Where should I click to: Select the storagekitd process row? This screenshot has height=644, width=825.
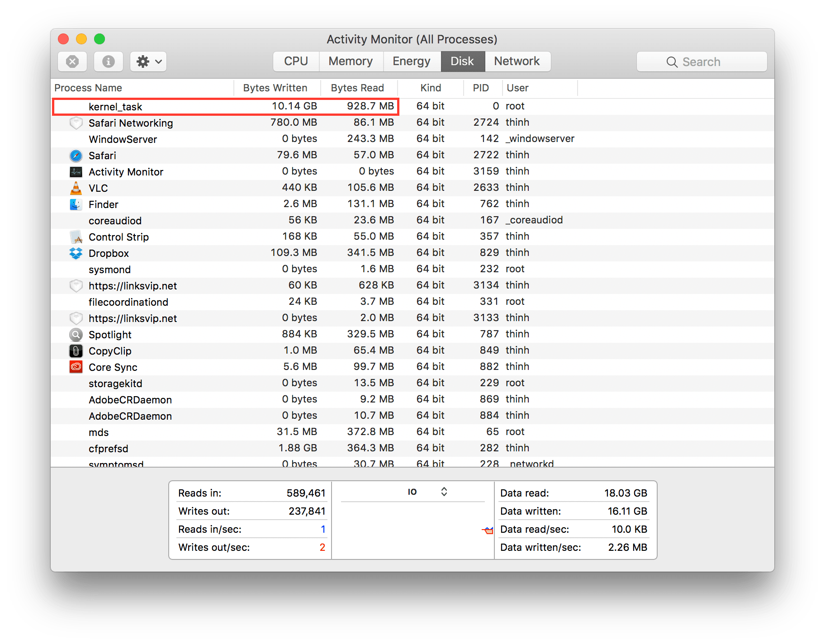(x=412, y=383)
